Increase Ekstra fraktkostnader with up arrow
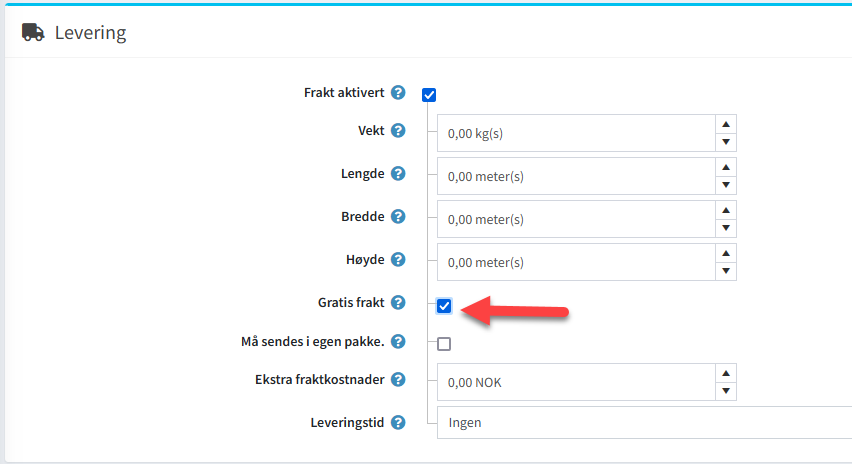This screenshot has width=852, height=464. (x=726, y=372)
